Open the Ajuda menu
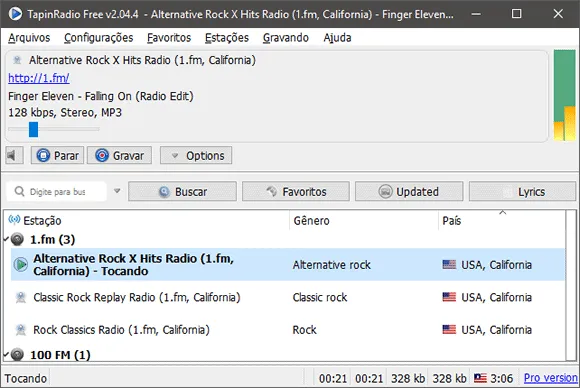 click(x=337, y=38)
